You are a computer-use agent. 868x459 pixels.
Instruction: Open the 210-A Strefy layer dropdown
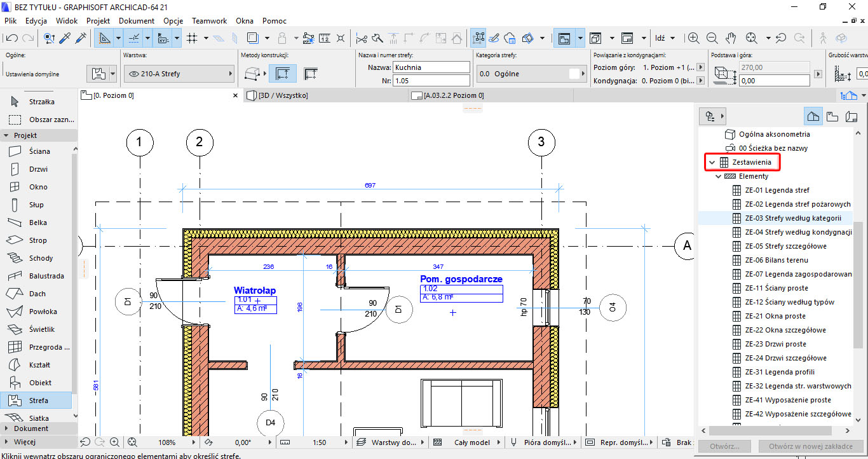tap(178, 74)
